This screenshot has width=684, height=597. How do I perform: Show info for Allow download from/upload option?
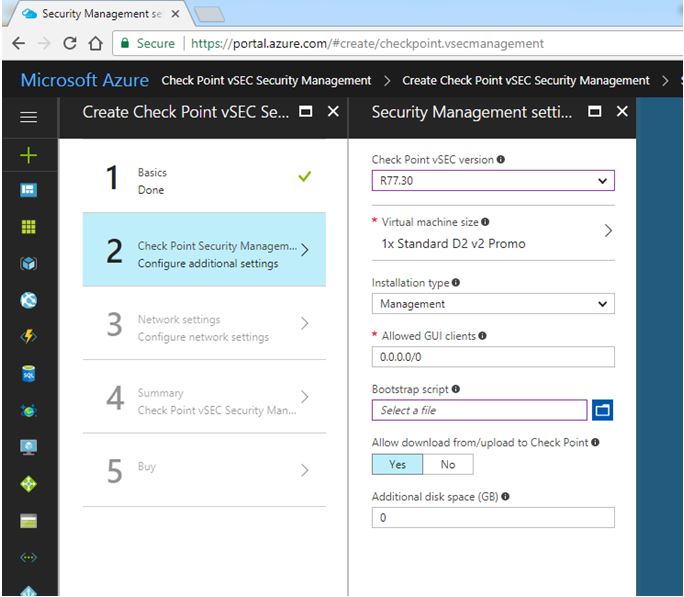(595, 442)
